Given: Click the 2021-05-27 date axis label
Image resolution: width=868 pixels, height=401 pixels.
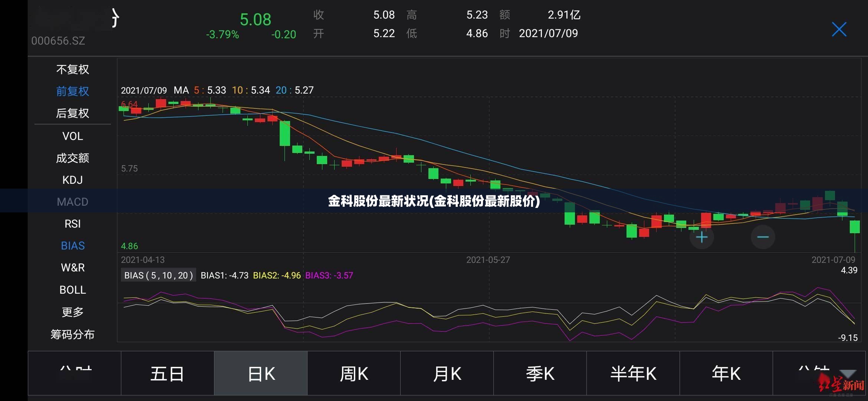Looking at the screenshot, I should (488, 260).
